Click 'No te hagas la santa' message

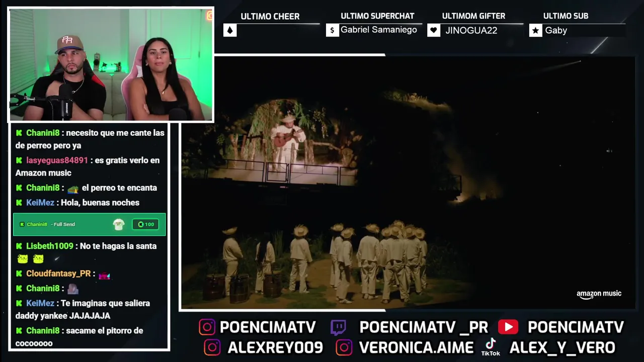click(x=118, y=246)
